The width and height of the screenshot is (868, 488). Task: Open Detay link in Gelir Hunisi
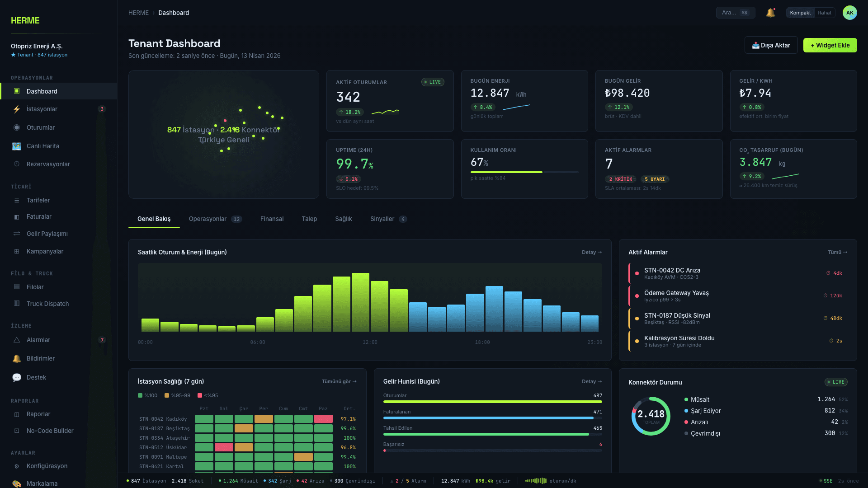point(592,381)
